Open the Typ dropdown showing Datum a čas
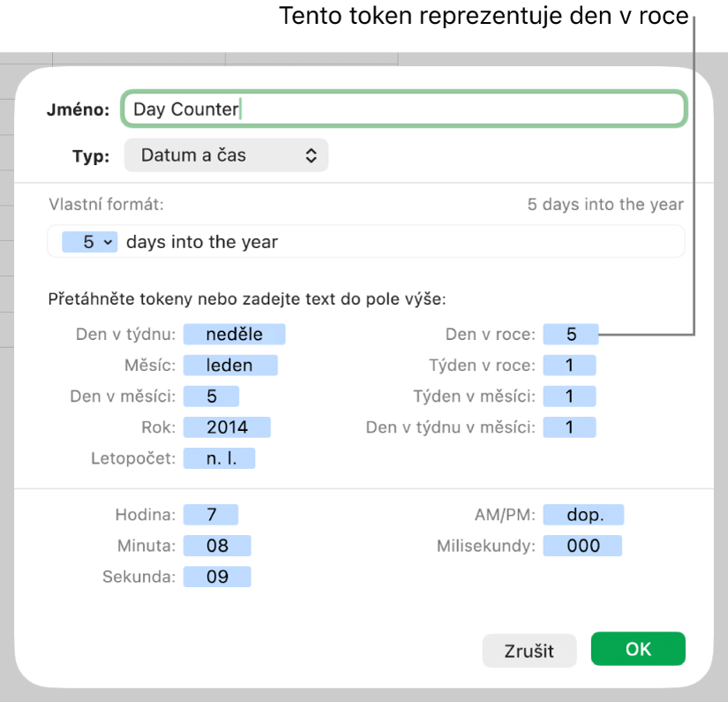This screenshot has width=728, height=702. point(226,155)
